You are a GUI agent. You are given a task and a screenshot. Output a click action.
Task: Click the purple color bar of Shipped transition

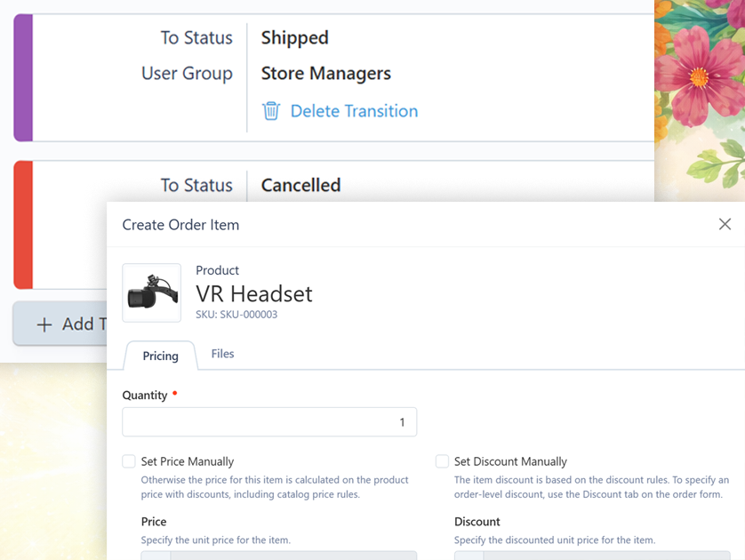coord(24,77)
